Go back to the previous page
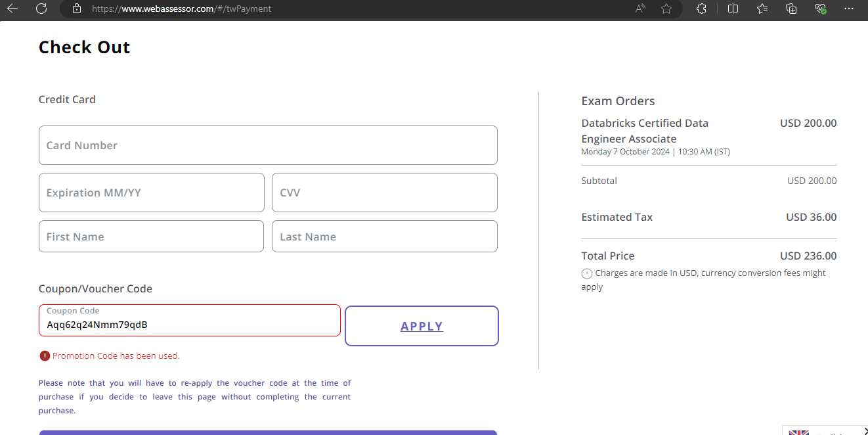 tap(12, 9)
